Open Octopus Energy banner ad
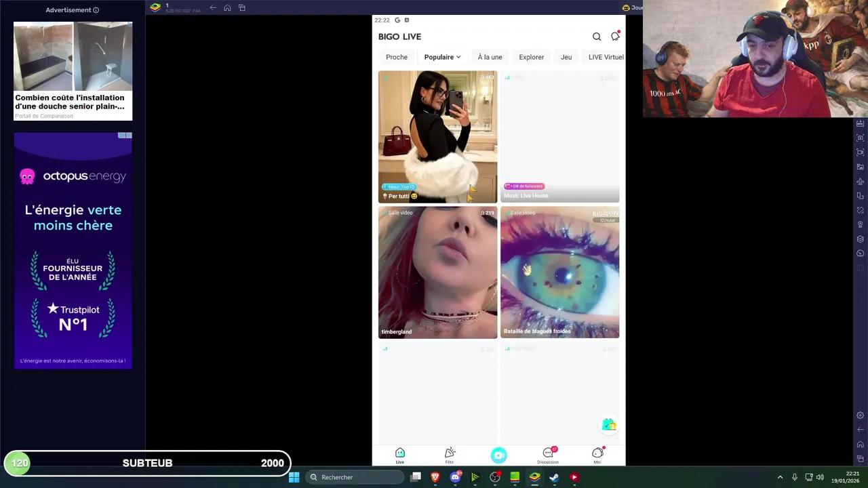Image resolution: width=868 pixels, height=488 pixels. click(73, 251)
